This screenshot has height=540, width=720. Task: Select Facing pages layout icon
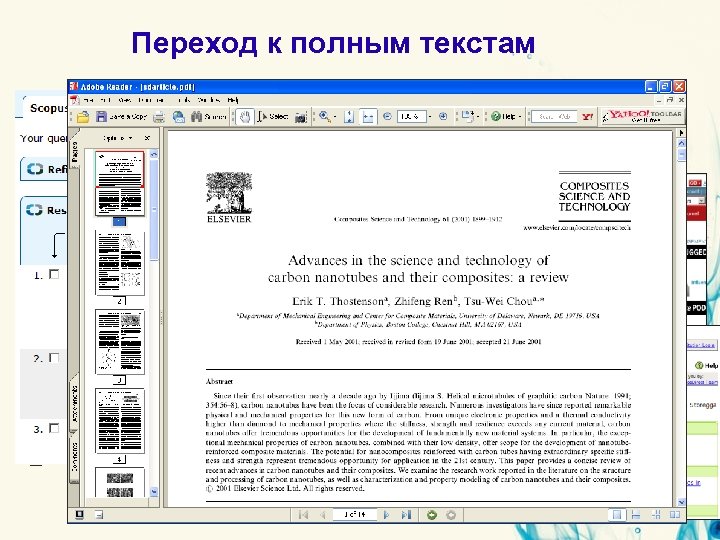coord(675,515)
